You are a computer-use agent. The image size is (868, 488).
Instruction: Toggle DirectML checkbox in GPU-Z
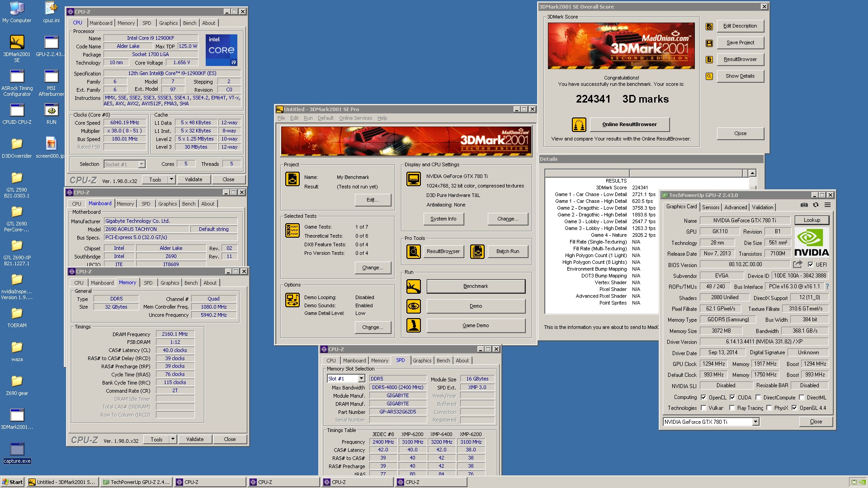point(802,398)
